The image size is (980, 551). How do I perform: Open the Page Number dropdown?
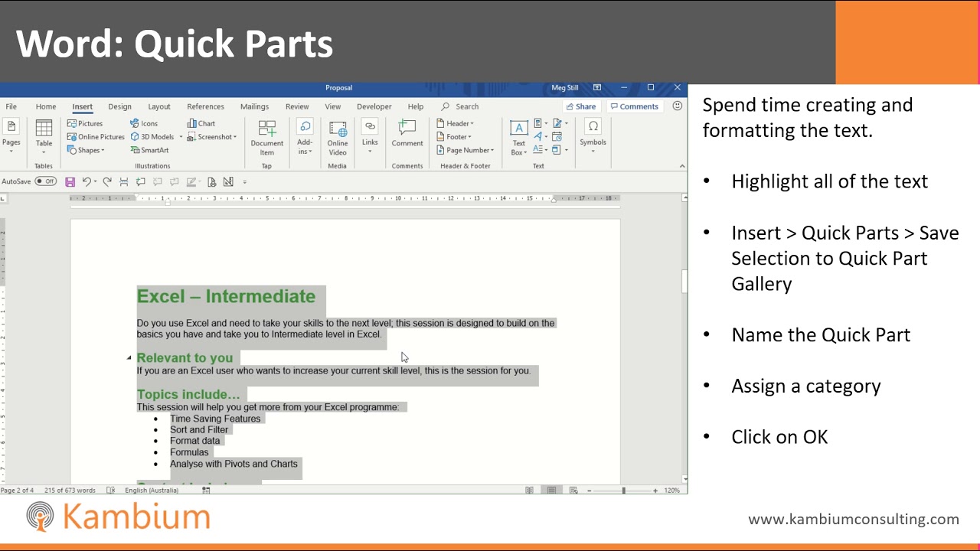point(465,150)
